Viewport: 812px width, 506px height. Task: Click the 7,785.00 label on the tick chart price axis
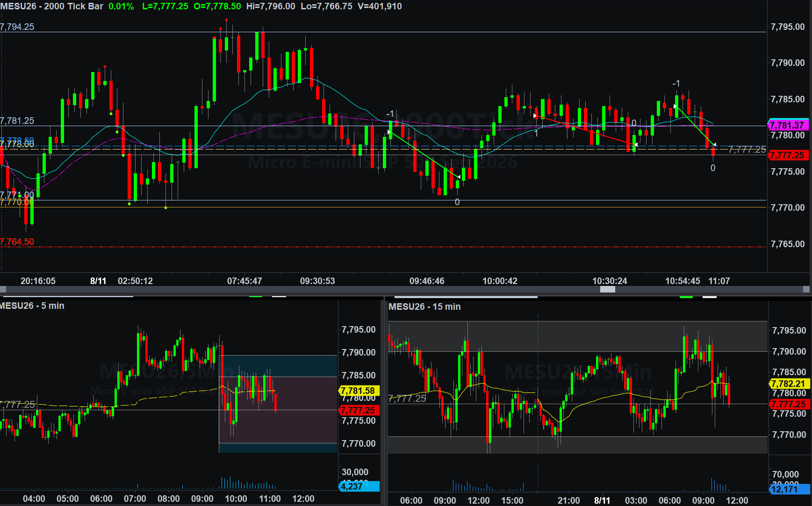788,99
